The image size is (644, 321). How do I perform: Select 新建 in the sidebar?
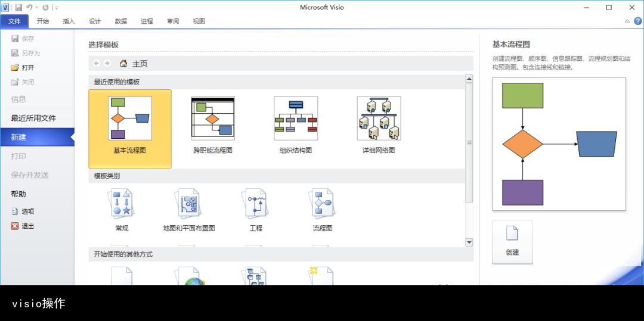pyautogui.click(x=37, y=137)
